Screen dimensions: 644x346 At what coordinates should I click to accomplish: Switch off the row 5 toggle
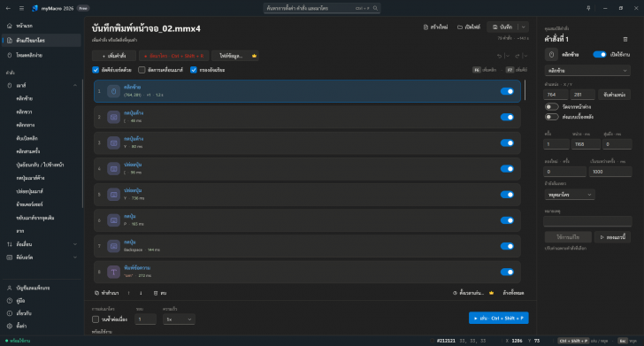click(507, 195)
